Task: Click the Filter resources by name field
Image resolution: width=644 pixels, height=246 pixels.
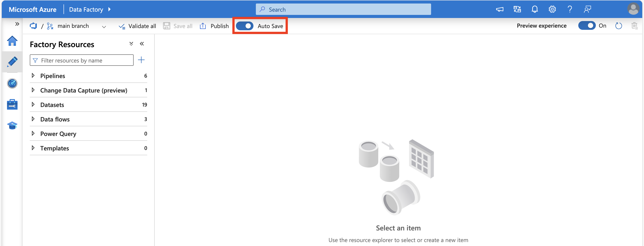Action: [82, 60]
